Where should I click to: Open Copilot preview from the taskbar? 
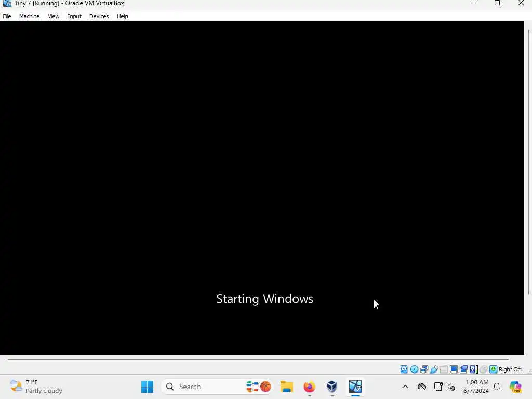tap(515, 387)
